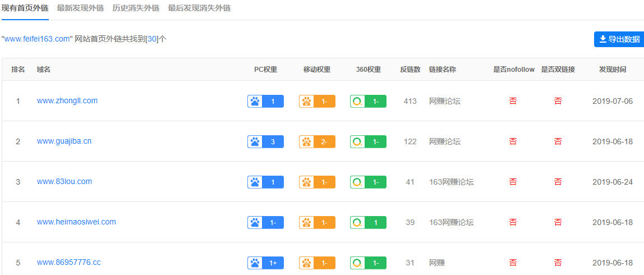The height and width of the screenshot is (275, 644).
Task: Click 360 weight badge for www.86957776.cc
Action: pos(369,263)
